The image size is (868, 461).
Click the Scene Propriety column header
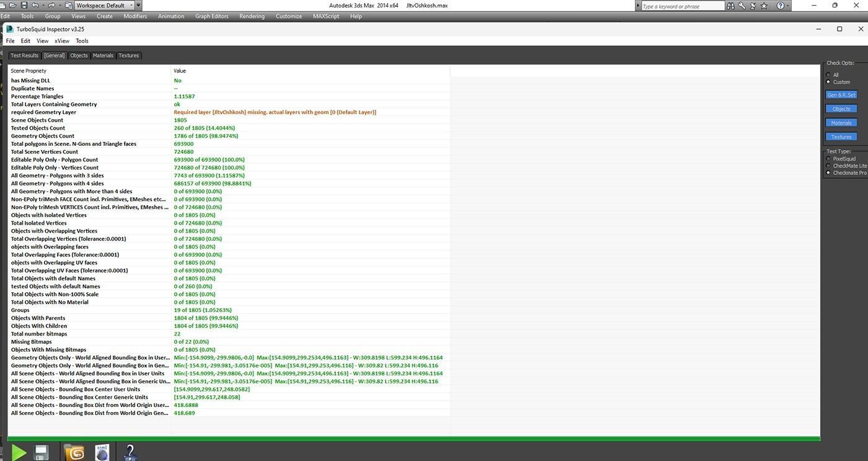[89, 71]
